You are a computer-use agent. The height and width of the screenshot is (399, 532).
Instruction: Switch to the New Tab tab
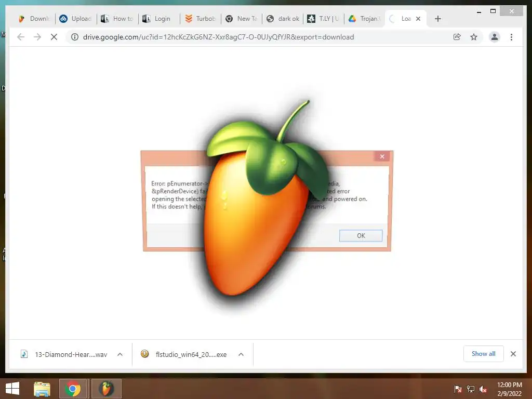click(242, 19)
